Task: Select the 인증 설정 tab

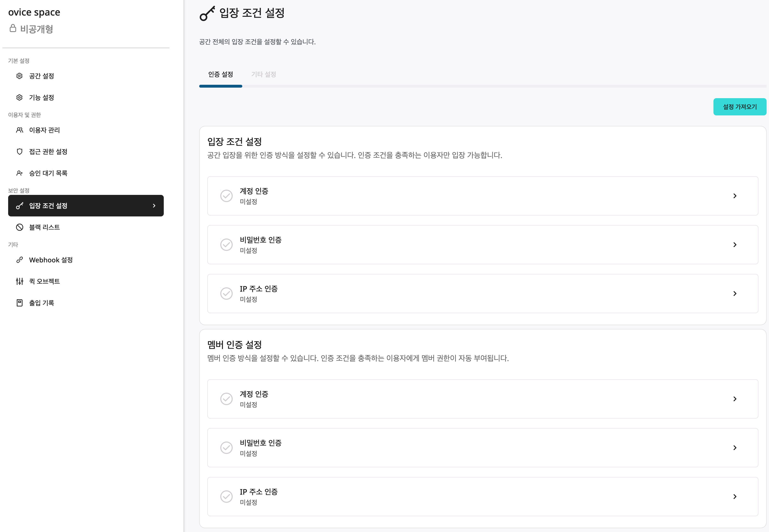Action: pos(220,74)
